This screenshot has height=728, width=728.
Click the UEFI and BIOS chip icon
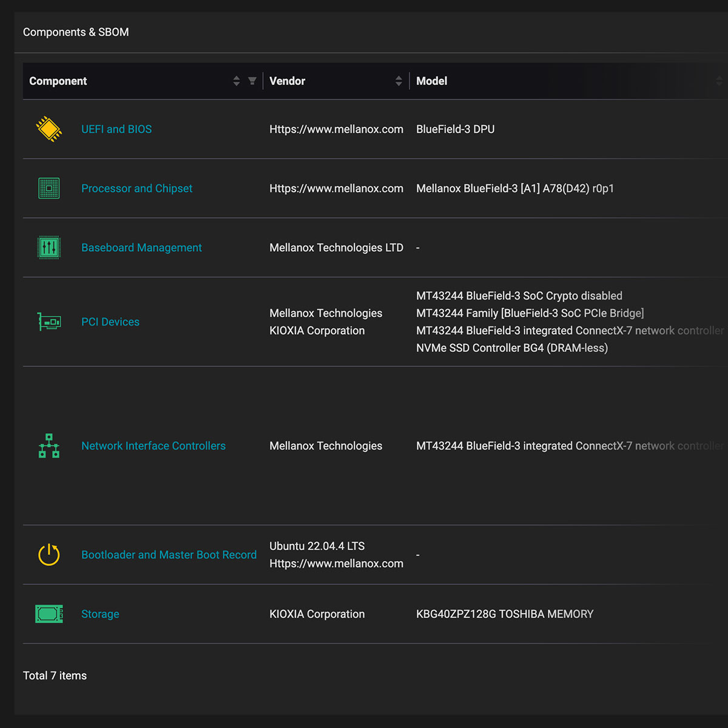pyautogui.click(x=49, y=129)
